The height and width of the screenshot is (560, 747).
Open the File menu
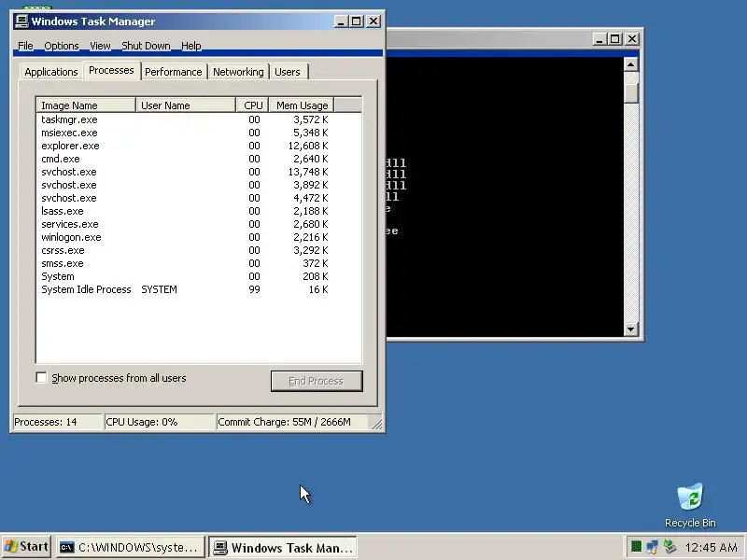pyautogui.click(x=25, y=46)
